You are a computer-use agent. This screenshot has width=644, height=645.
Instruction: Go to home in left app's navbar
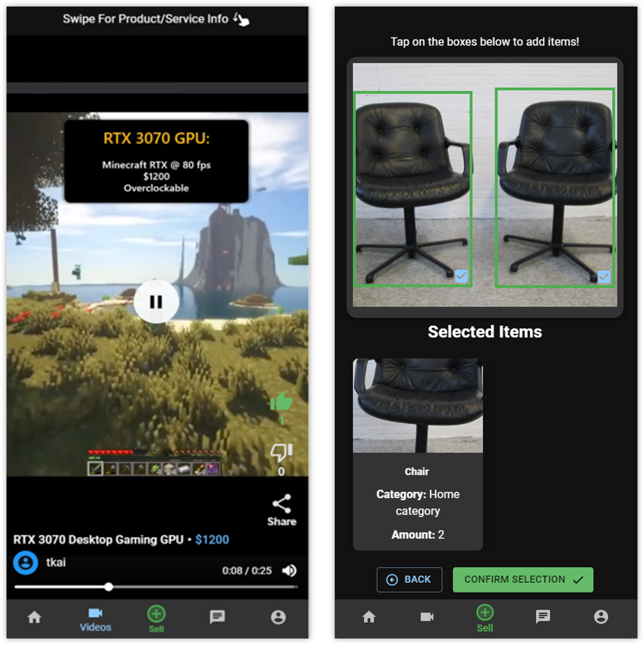click(34, 617)
